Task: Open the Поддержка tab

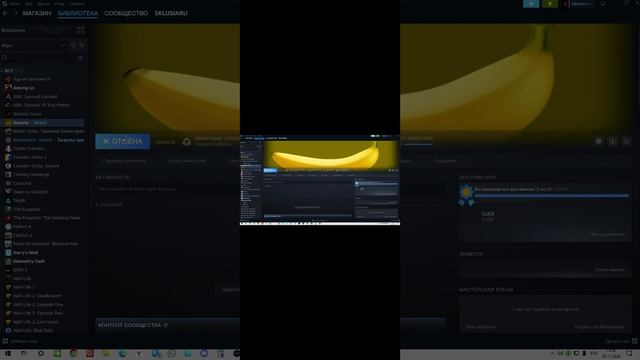Action: click(445, 161)
